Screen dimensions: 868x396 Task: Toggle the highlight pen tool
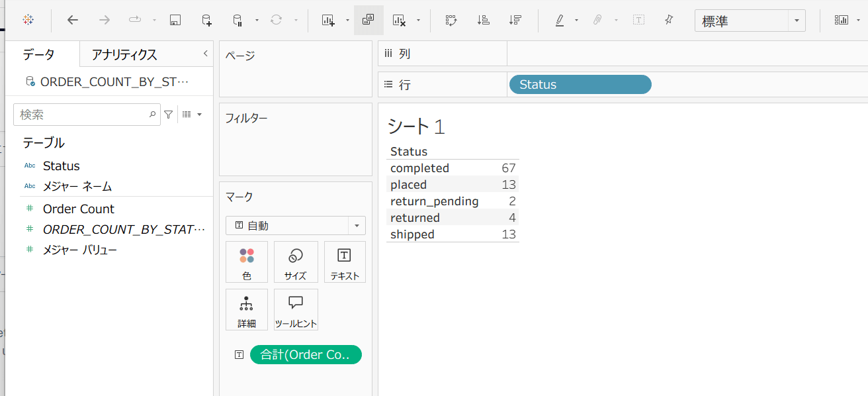559,20
